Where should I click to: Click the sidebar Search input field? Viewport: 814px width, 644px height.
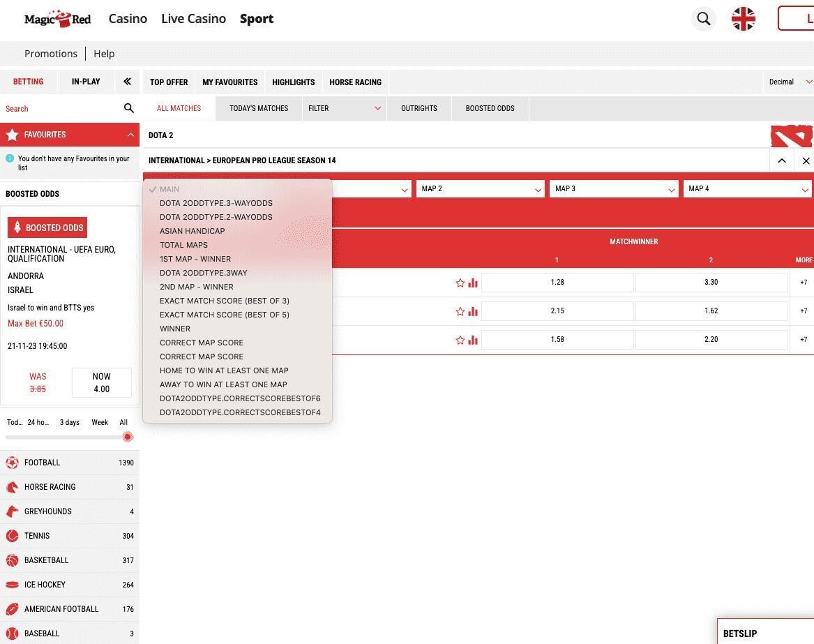(x=62, y=109)
